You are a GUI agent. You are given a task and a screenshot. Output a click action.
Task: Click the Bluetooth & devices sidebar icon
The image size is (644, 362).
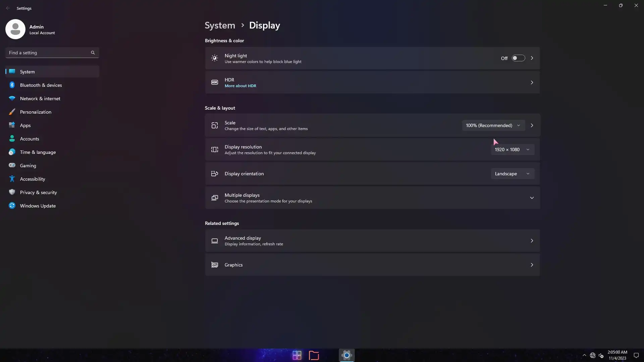(x=12, y=85)
